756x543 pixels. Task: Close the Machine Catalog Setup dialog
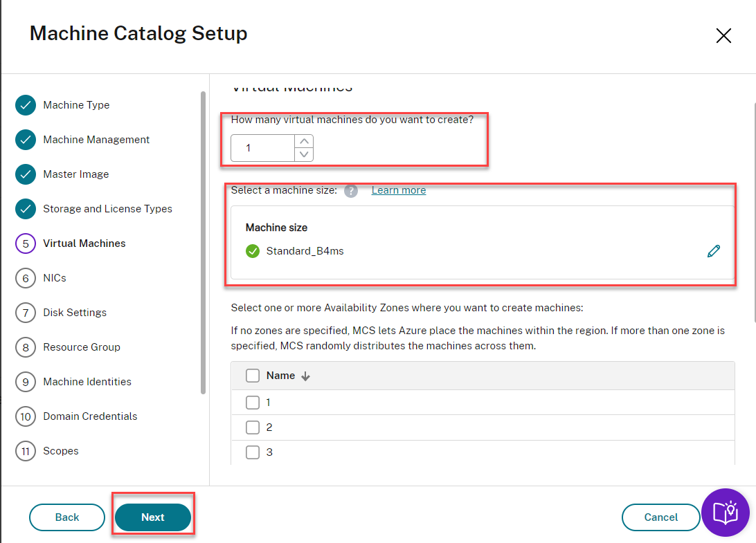[x=723, y=36]
